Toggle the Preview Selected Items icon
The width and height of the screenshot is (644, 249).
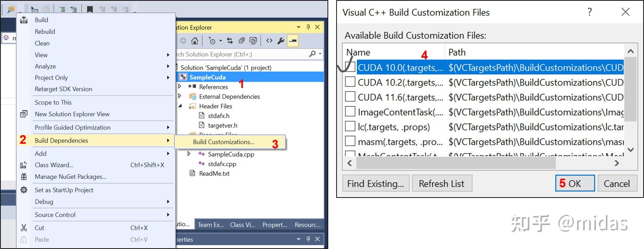tap(293, 41)
